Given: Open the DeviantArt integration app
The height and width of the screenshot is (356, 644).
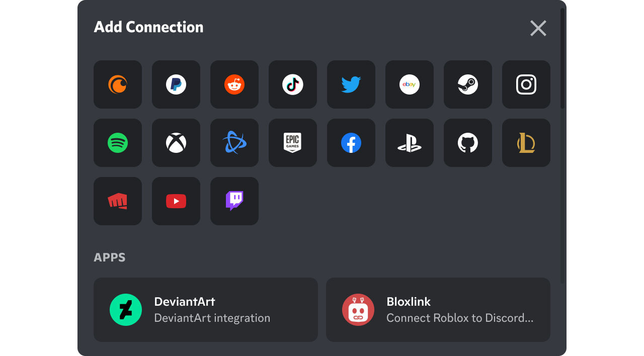Looking at the screenshot, I should click(205, 310).
